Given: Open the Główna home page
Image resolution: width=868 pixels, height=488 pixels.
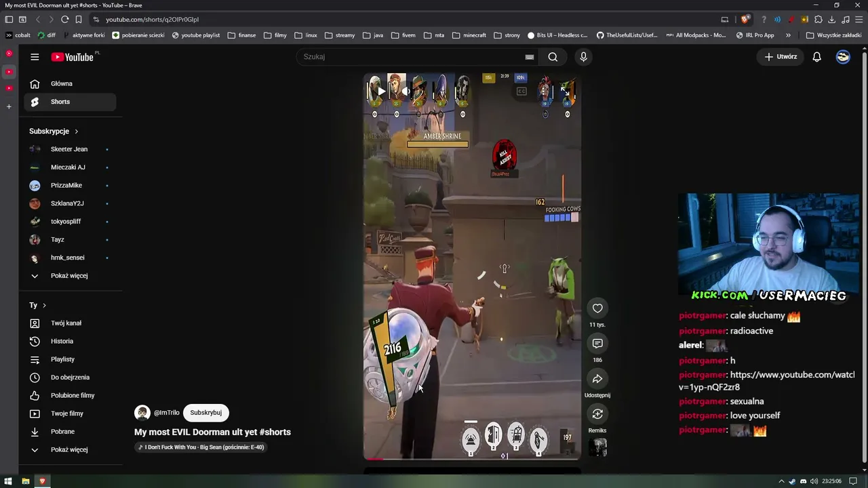Looking at the screenshot, I should pos(70,84).
